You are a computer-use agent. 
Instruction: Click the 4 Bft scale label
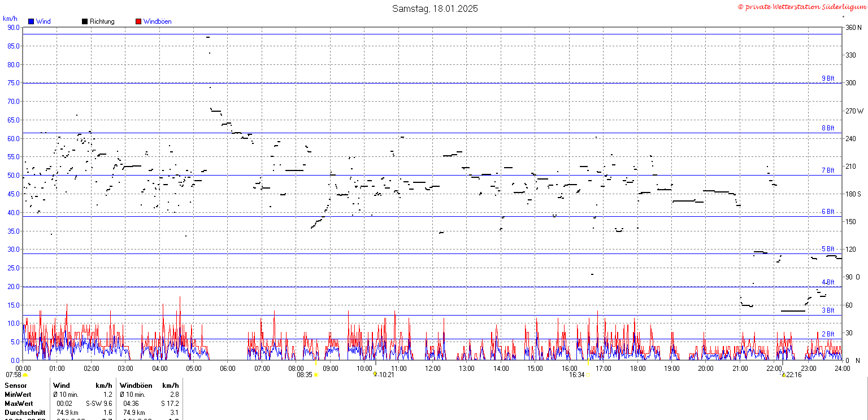[828, 282]
